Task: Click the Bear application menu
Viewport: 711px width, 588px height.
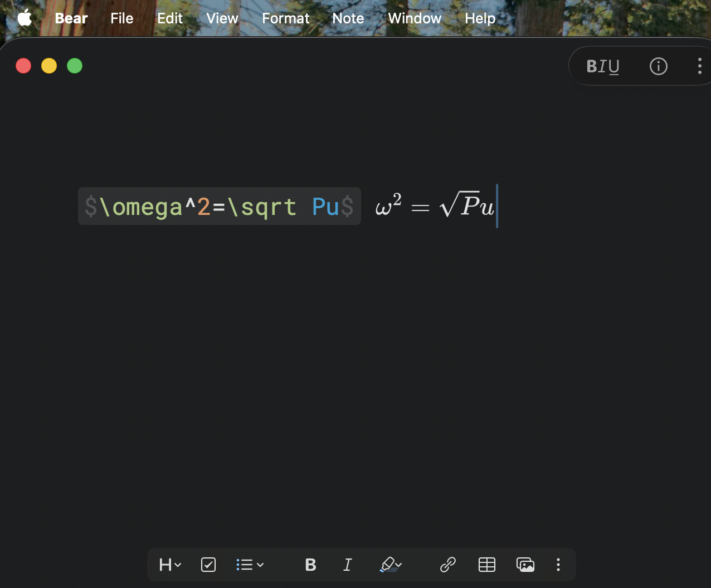Action: (x=71, y=18)
